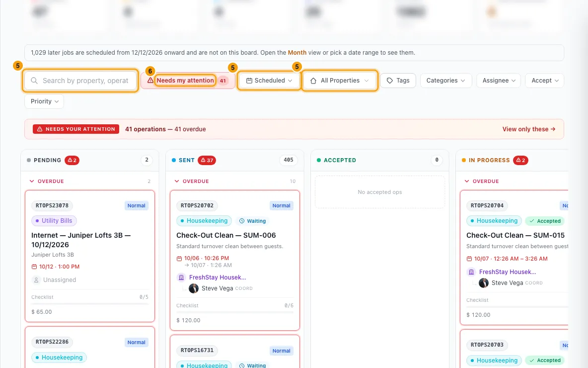588x368 pixels.
Task: Click calendar icon by 10/07 · 12:26 AM
Action: coord(469,259)
